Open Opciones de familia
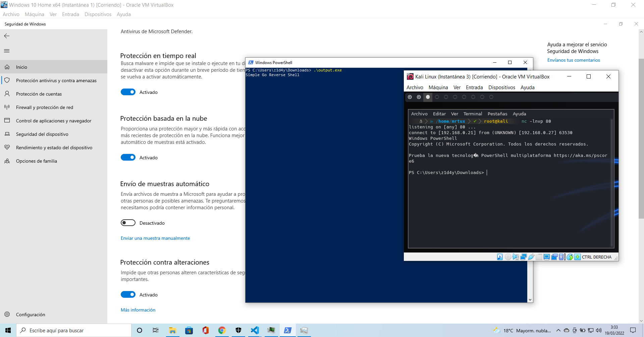The height and width of the screenshot is (337, 644). (54, 161)
